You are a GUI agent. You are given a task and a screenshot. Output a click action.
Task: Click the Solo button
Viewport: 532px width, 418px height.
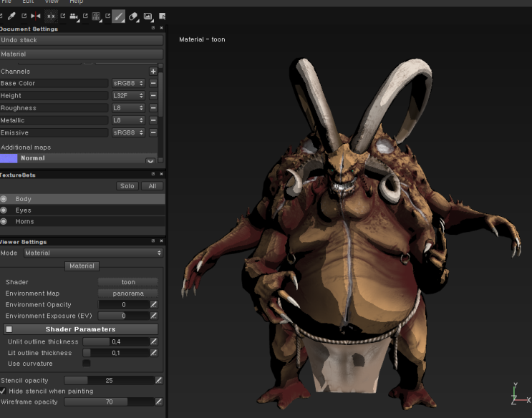coord(127,186)
